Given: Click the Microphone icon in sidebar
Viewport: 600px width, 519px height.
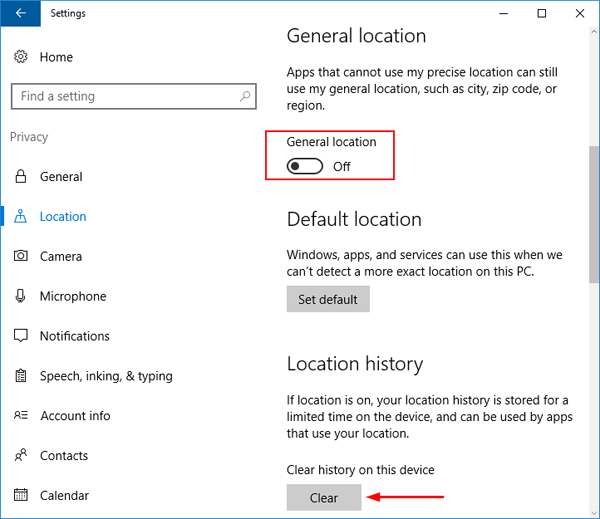Looking at the screenshot, I should [x=21, y=297].
